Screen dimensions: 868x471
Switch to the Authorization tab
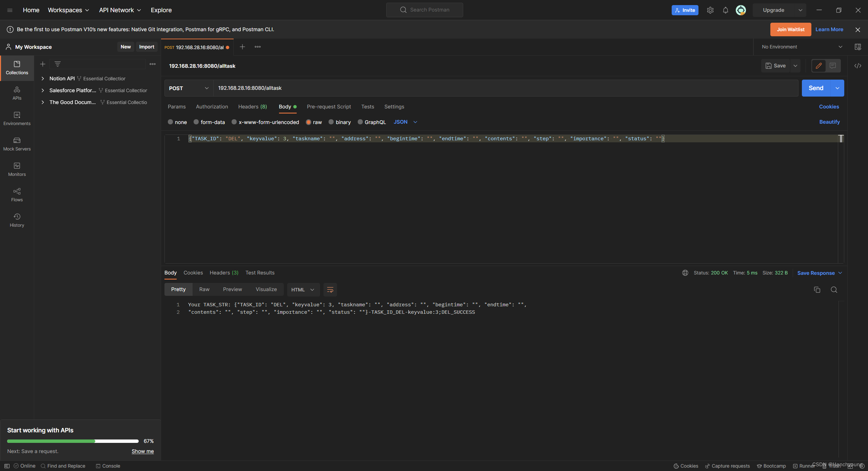[x=212, y=107]
